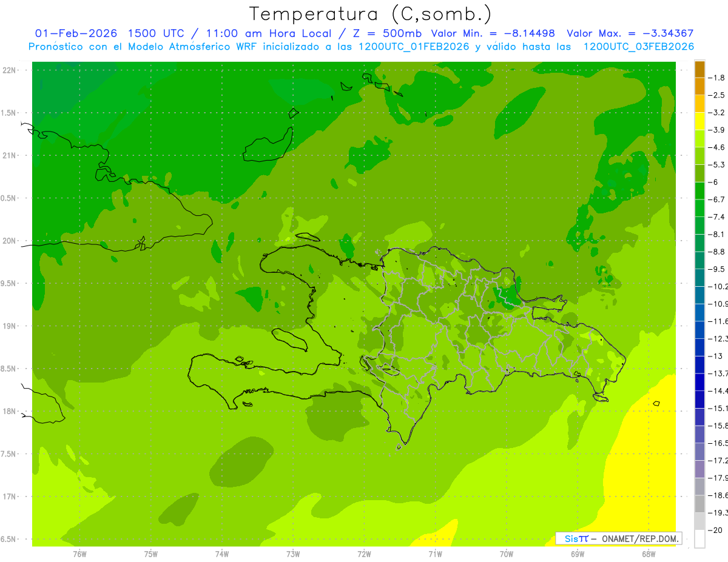
Task: Click the '68W' longitude axis label
Action: pos(649,553)
